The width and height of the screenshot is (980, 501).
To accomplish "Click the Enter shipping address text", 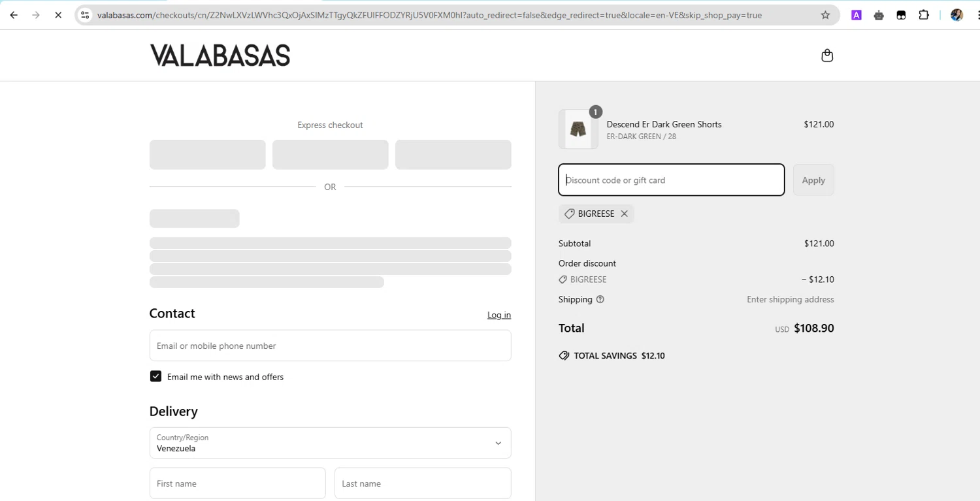I will tap(791, 299).
